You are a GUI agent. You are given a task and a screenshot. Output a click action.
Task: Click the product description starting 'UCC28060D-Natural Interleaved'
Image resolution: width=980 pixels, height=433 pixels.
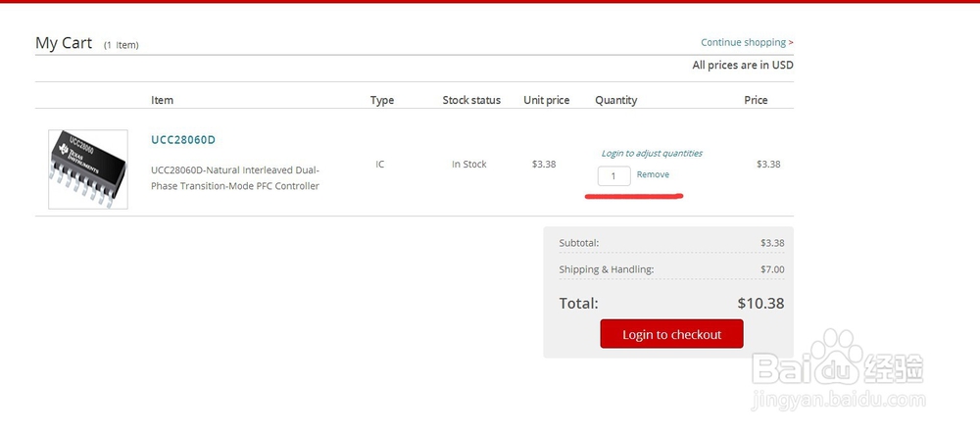pyautogui.click(x=235, y=178)
